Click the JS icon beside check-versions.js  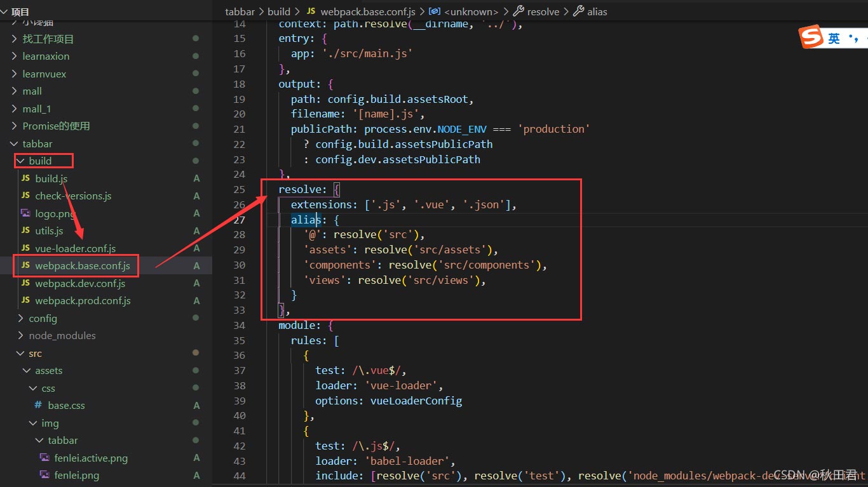coord(25,196)
